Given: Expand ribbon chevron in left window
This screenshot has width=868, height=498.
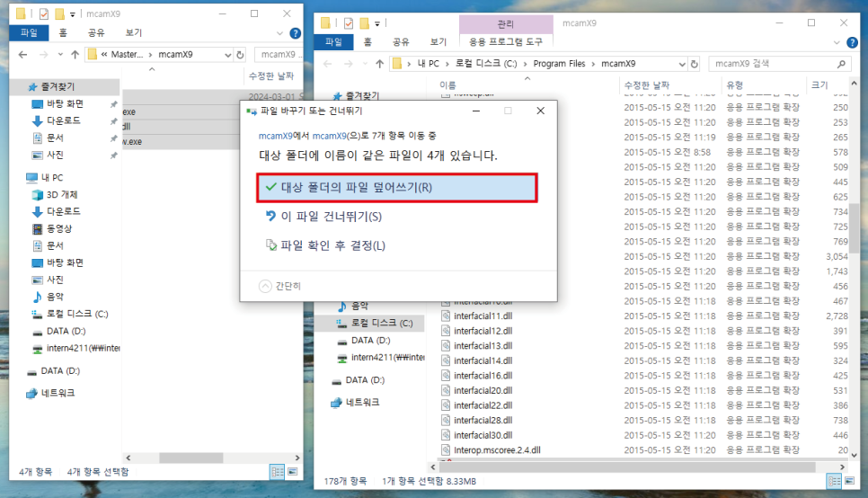Looking at the screenshot, I should click(x=279, y=33).
